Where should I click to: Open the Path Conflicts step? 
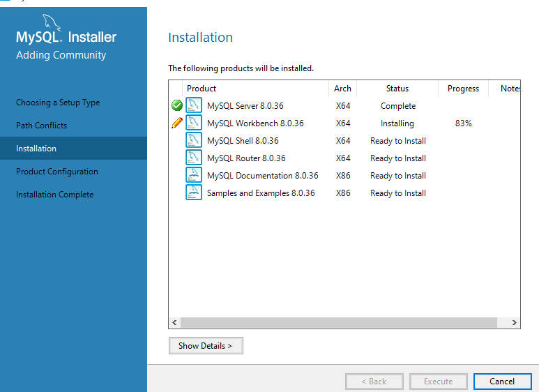pyautogui.click(x=41, y=126)
